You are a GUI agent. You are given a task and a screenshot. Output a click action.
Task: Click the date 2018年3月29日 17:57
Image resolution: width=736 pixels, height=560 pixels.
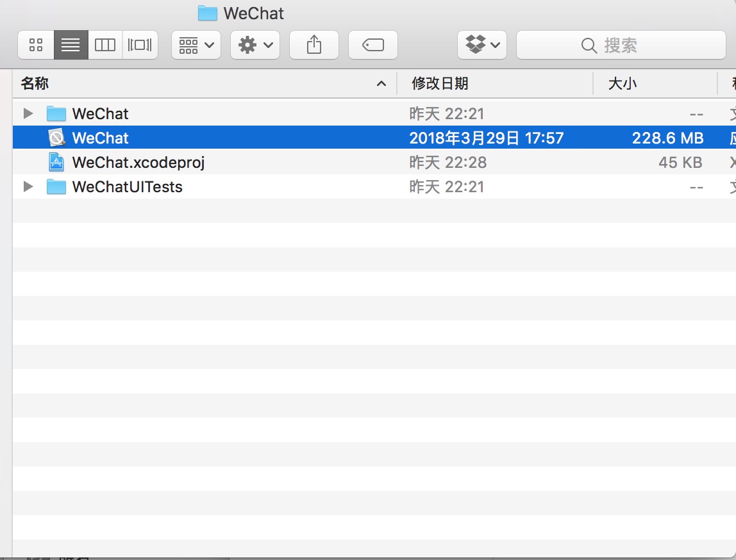486,138
